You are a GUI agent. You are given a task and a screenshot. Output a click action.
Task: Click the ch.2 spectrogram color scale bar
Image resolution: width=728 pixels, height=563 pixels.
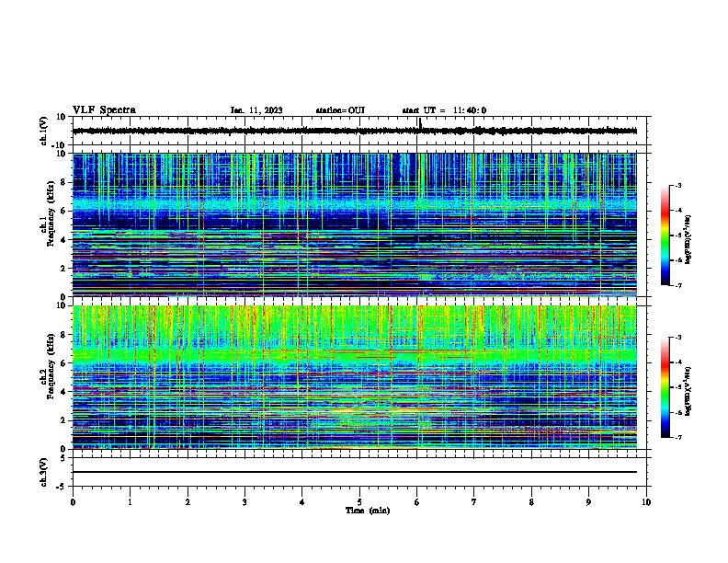pos(665,387)
